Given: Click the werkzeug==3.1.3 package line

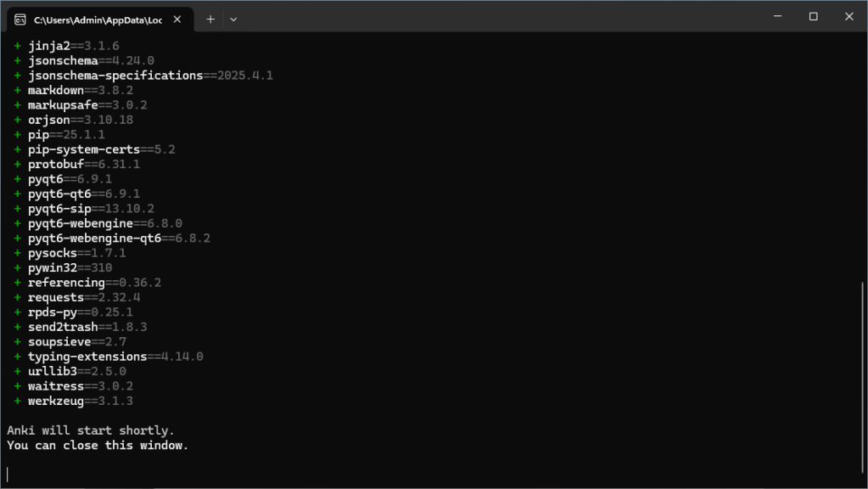Looking at the screenshot, I should (x=80, y=401).
